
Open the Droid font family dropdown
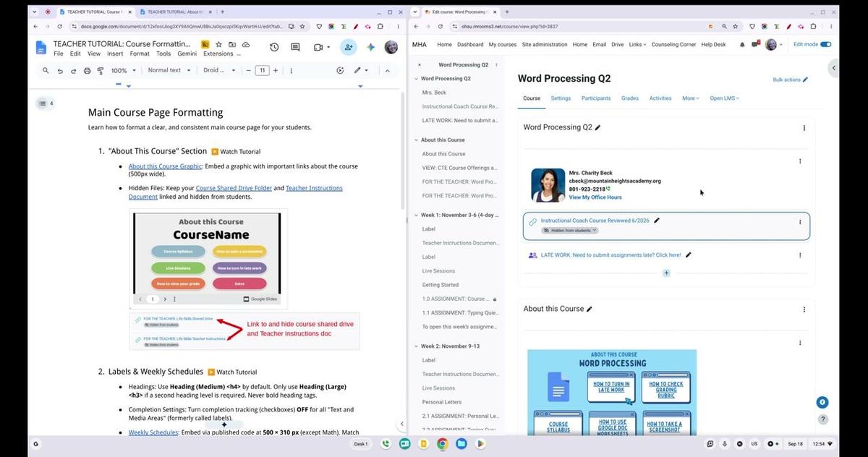pos(218,70)
